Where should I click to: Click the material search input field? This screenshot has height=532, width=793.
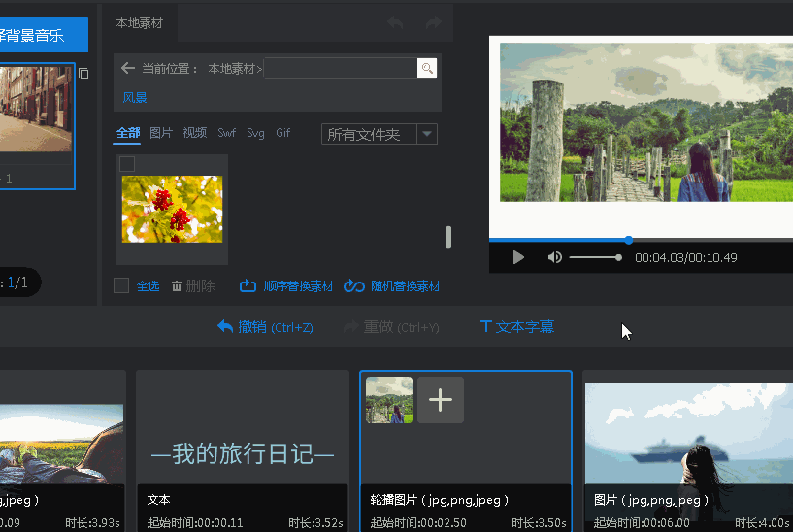341,68
